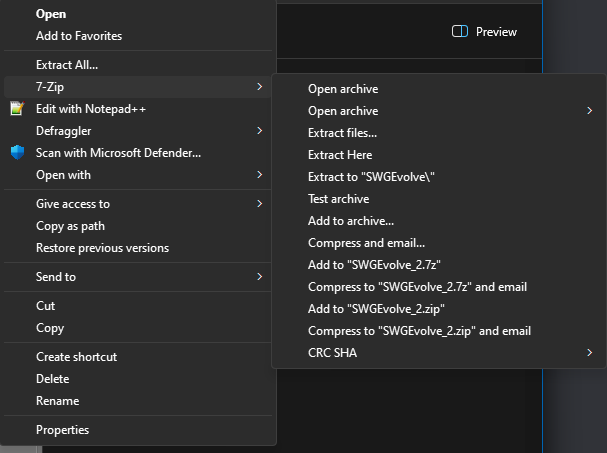Choose Extract to "SWGEvolve\"

[439, 177]
